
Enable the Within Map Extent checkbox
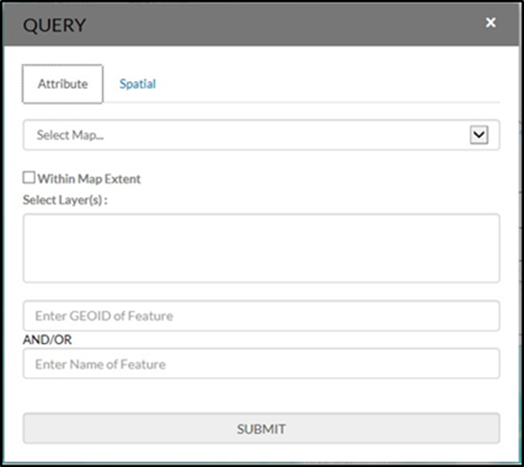(x=29, y=178)
